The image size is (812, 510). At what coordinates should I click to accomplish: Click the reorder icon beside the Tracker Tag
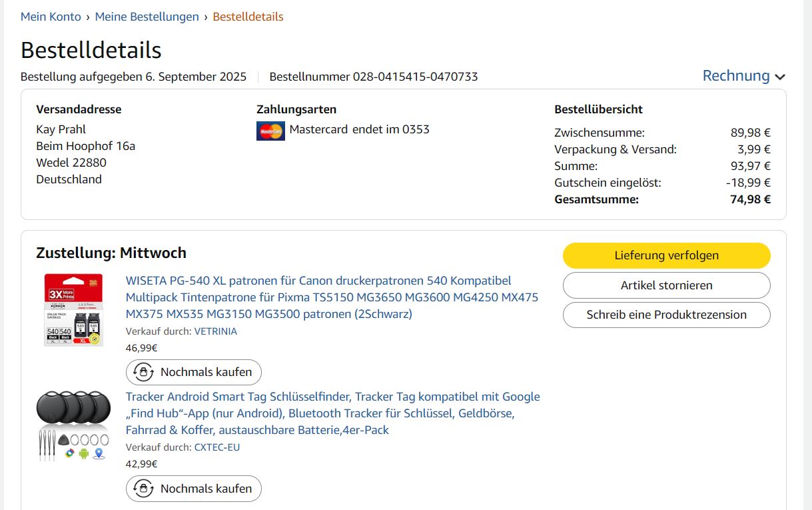pos(143,489)
